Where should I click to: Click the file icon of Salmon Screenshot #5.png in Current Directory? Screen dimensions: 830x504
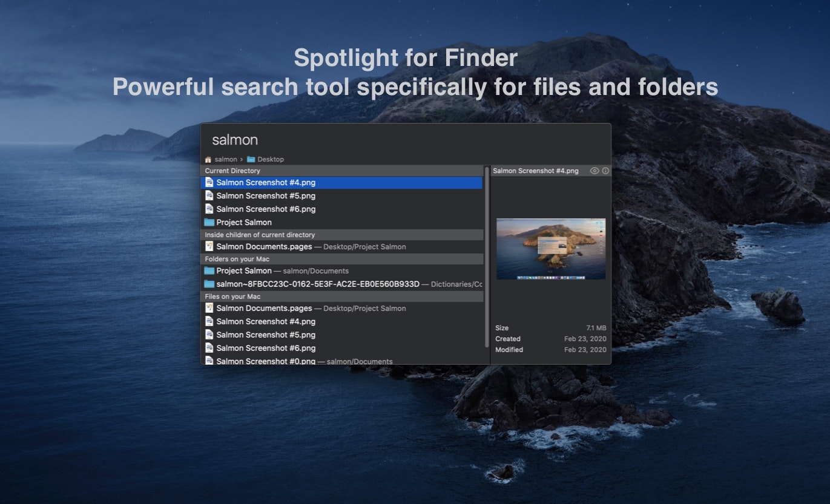click(x=209, y=195)
